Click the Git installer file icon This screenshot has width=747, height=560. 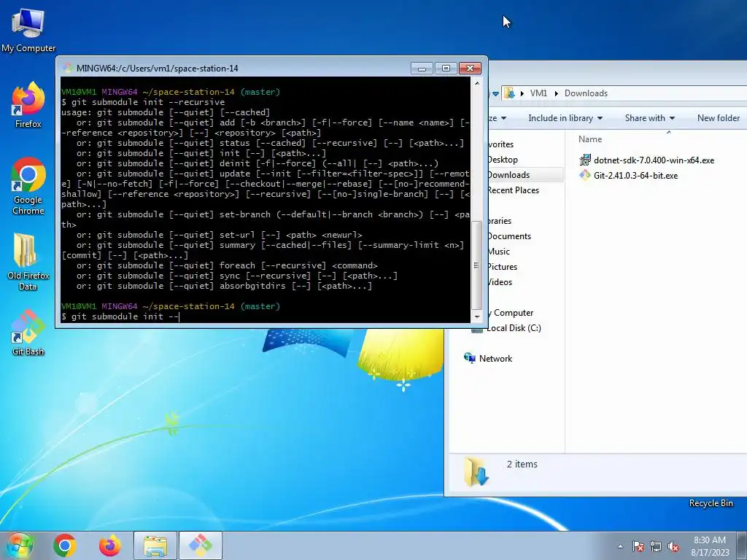[585, 175]
